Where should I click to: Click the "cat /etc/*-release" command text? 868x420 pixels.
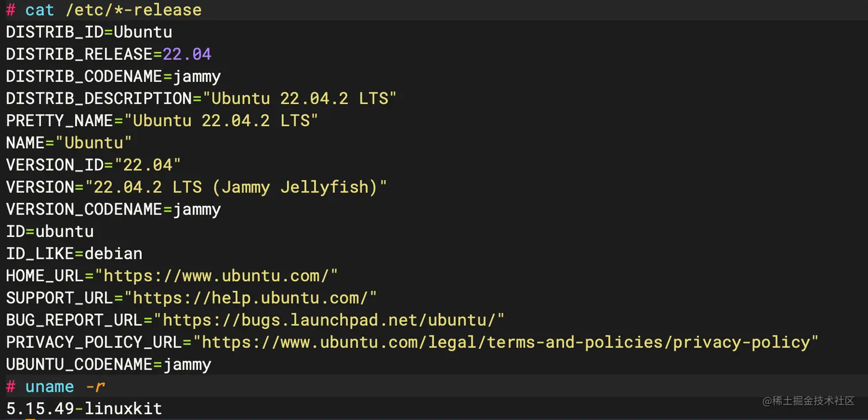tap(113, 10)
